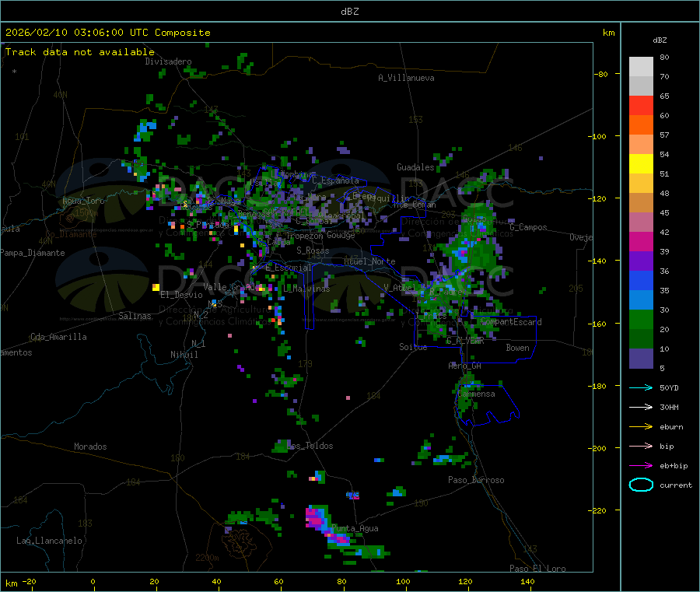The height and width of the screenshot is (592, 700).
Task: Select the blue 36–35 dBZ swatch
Action: coord(641,280)
